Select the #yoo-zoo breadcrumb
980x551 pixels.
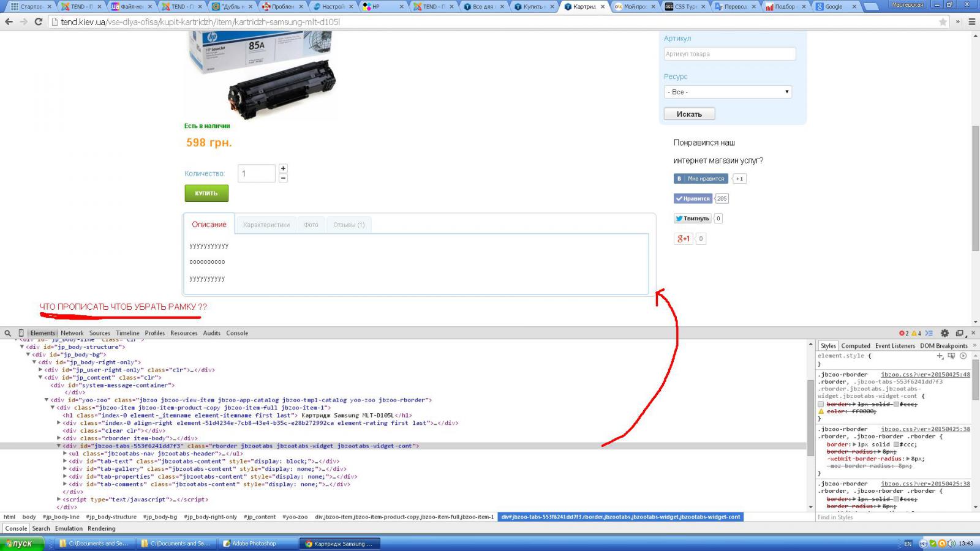pos(295,517)
